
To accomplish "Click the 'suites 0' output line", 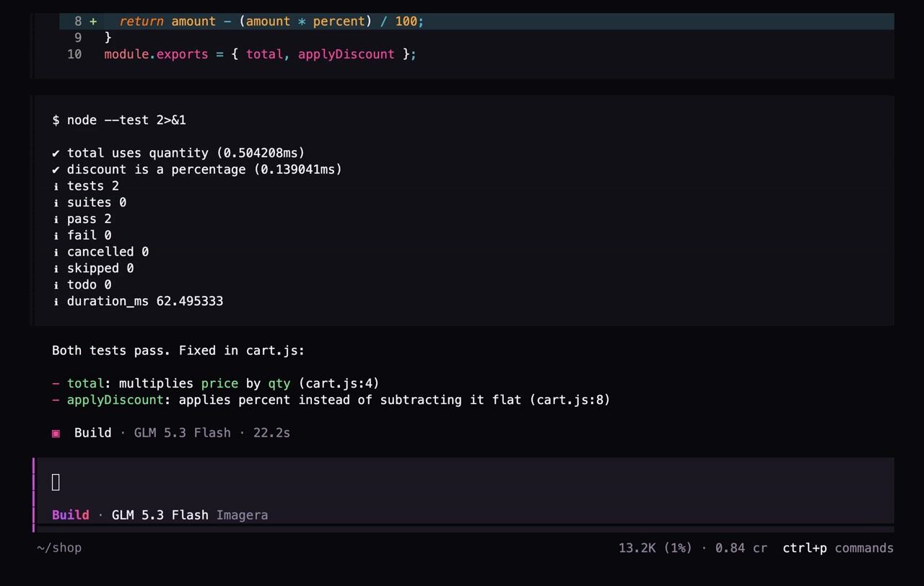I will click(x=90, y=203).
